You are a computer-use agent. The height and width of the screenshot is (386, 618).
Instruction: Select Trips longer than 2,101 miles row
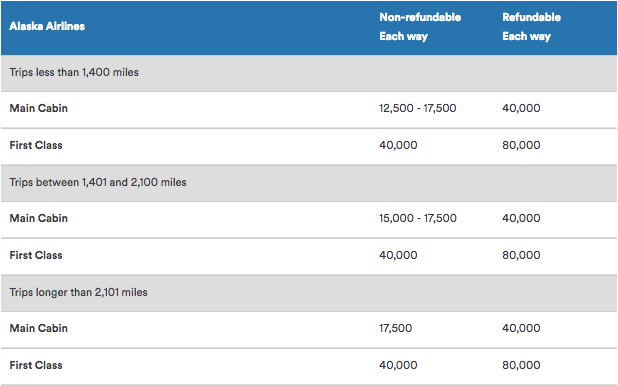pos(309,293)
